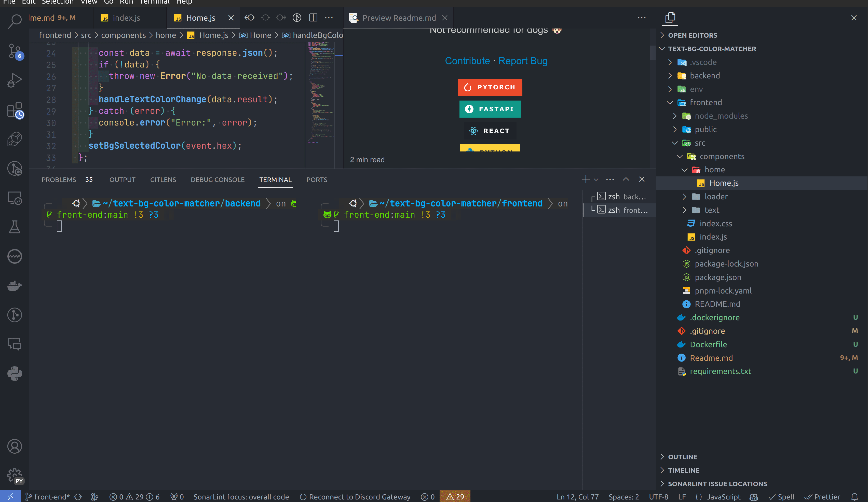Expand the OUTLINE section

tap(682, 457)
